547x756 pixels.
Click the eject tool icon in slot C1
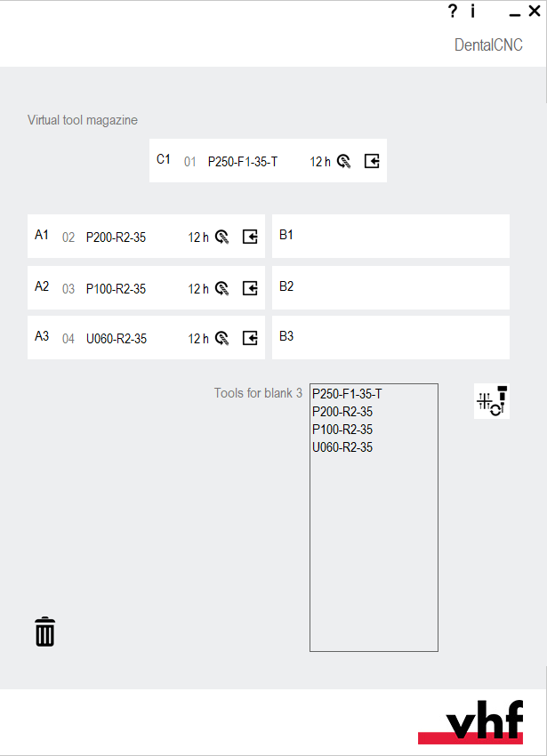372,162
